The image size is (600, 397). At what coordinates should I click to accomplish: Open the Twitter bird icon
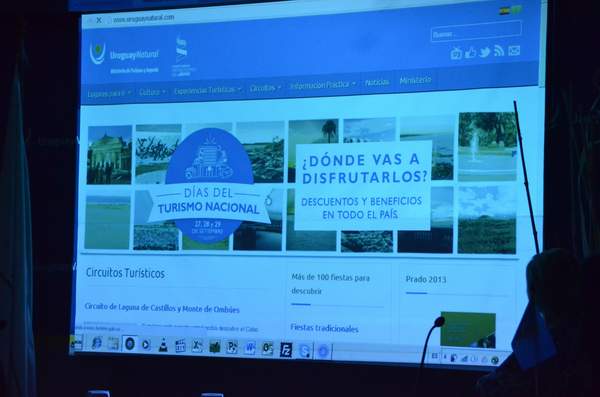pos(484,52)
